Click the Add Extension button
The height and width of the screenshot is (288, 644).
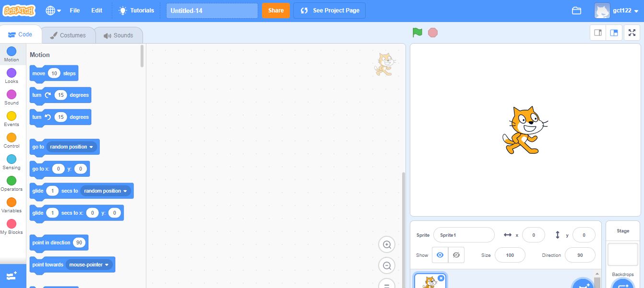[12, 276]
